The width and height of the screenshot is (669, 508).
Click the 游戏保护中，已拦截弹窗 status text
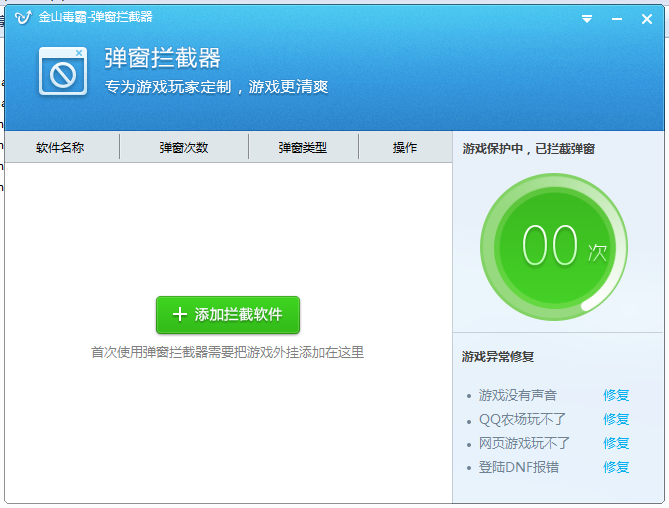coord(529,149)
